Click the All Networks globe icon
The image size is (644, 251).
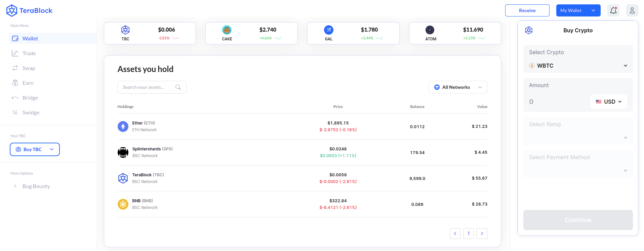(437, 87)
